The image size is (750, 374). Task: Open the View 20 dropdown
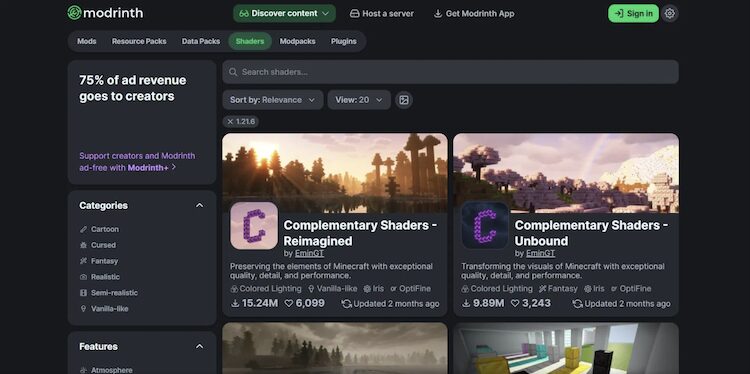[359, 100]
